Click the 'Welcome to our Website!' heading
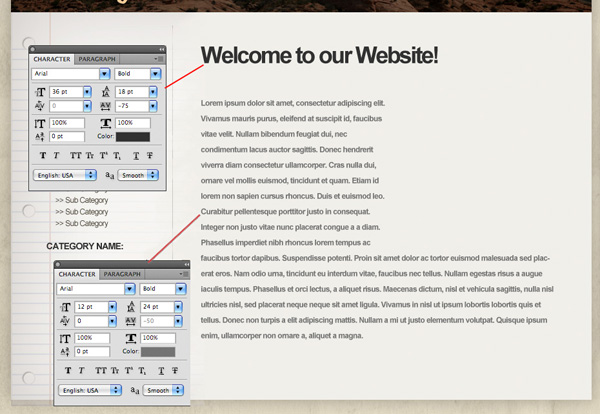Viewport: 600px width, 414px height. (320, 55)
